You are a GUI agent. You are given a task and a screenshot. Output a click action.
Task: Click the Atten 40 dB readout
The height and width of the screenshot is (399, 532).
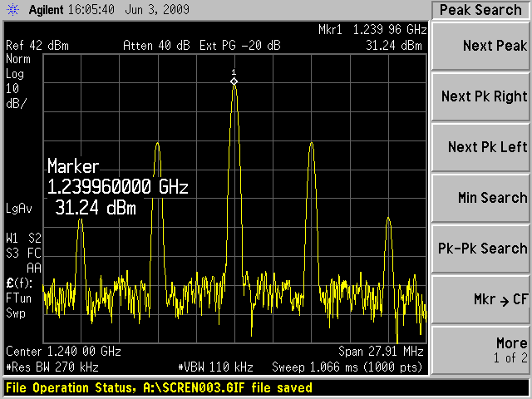tap(157, 45)
